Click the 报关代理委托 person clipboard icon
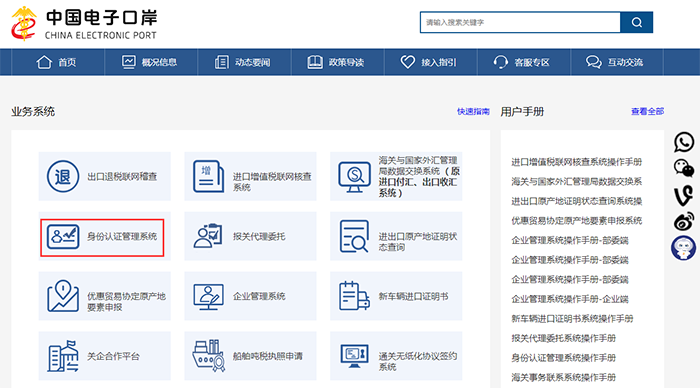 pos(208,236)
